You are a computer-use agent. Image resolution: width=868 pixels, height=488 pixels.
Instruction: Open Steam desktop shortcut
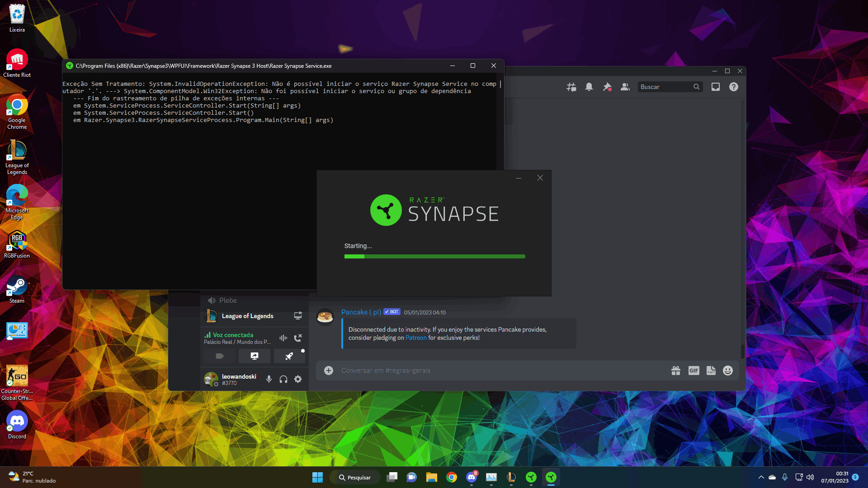pos(17,289)
